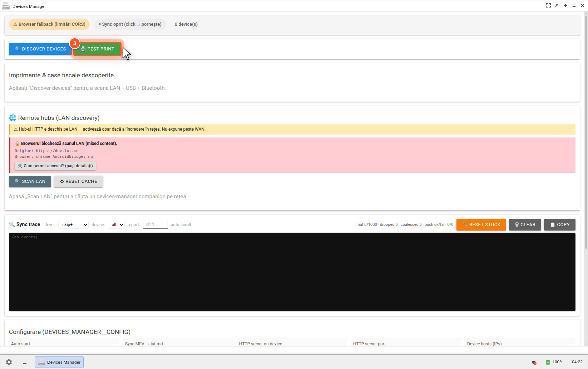Open the Sync trace device dropdown
588x369 pixels.
[x=116, y=225]
